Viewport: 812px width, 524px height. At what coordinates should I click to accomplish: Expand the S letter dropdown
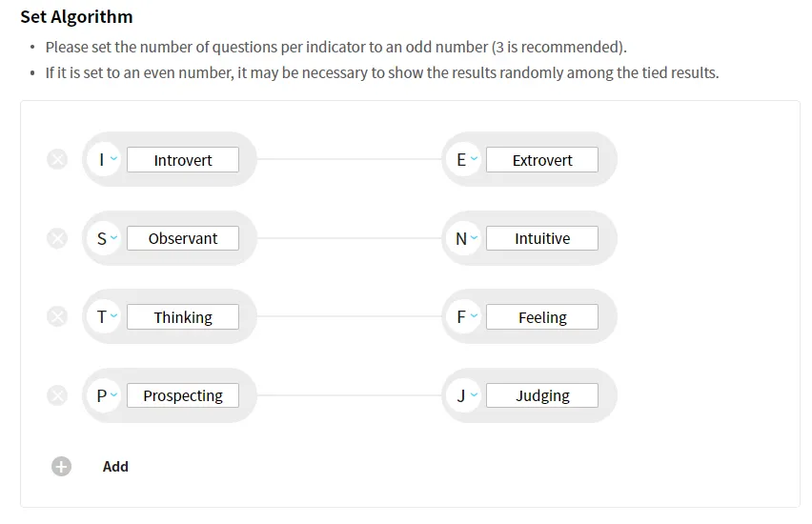pyautogui.click(x=105, y=238)
